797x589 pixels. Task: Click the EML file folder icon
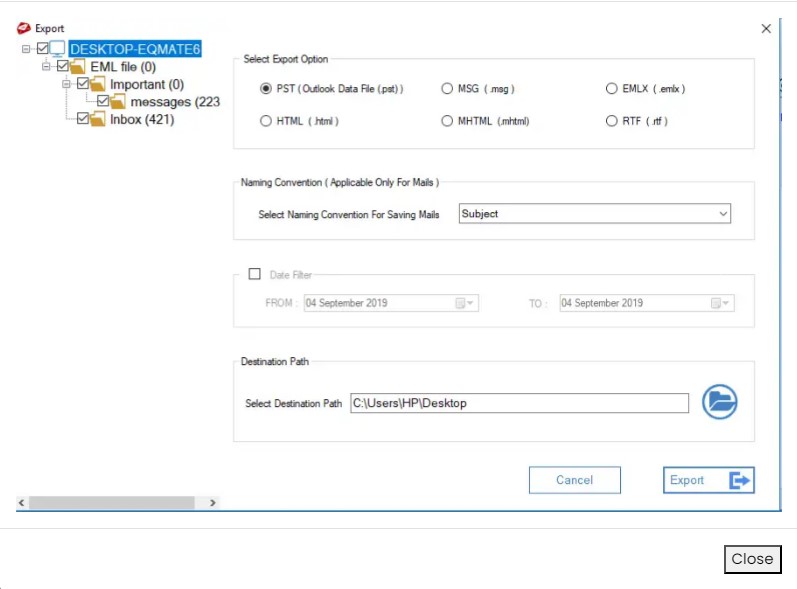[x=77, y=67]
